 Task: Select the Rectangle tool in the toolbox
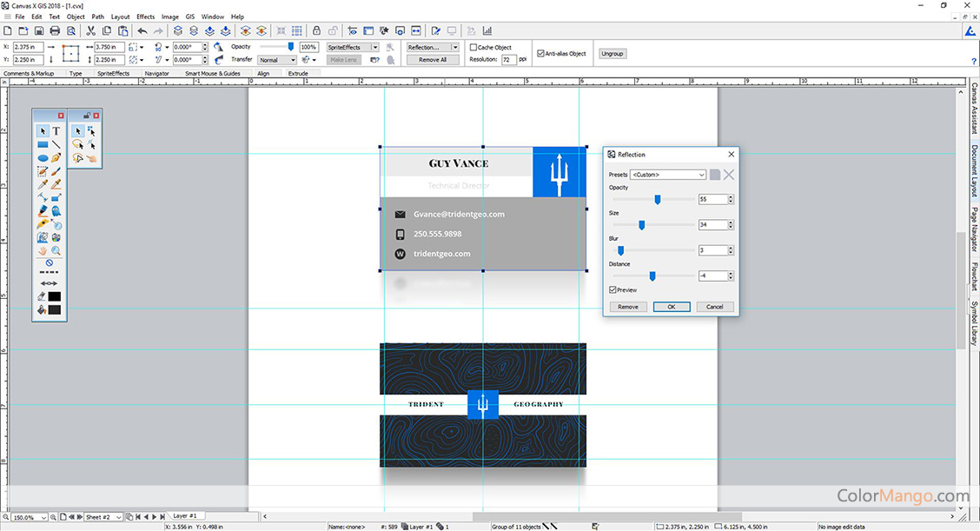point(43,144)
